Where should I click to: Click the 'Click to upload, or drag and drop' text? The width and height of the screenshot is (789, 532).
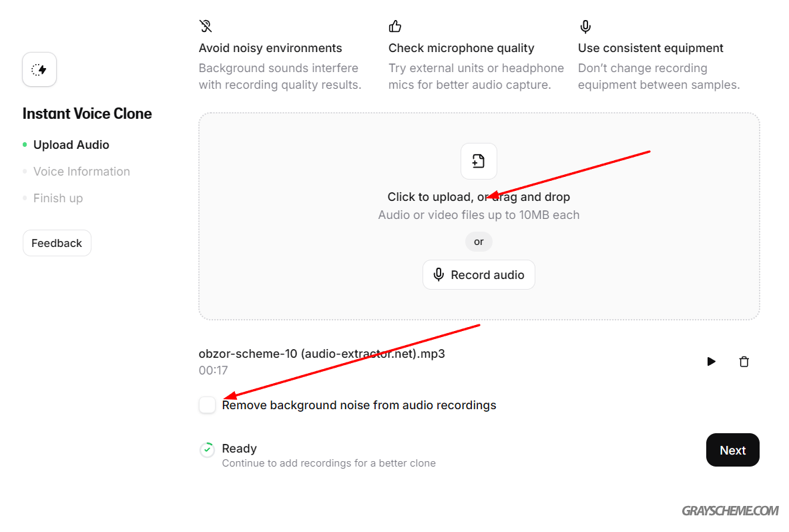coord(479,197)
